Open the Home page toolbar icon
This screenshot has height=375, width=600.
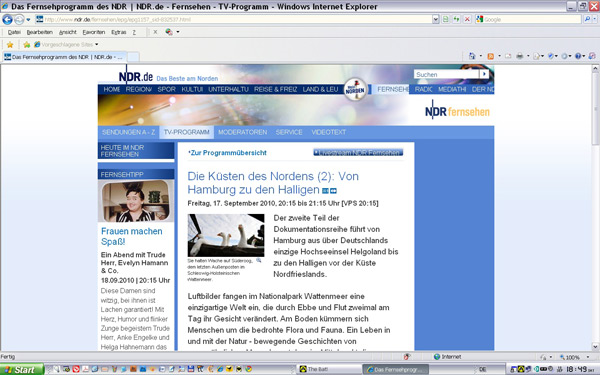click(x=472, y=56)
